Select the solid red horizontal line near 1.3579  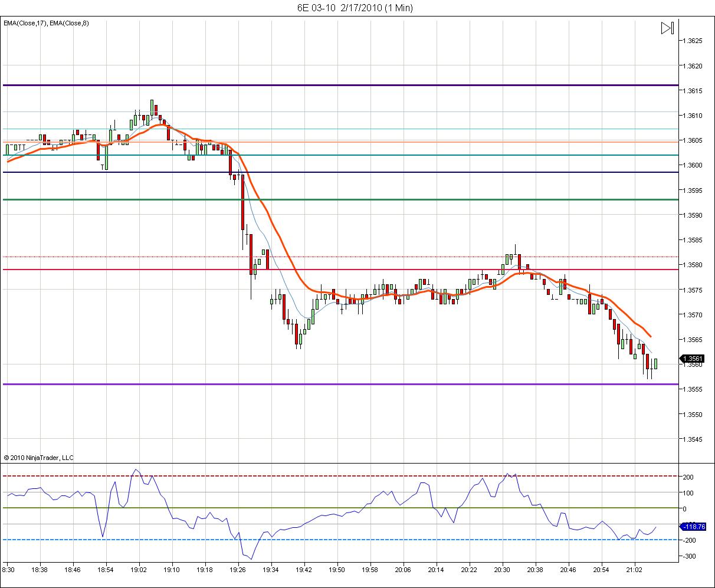tap(340, 270)
